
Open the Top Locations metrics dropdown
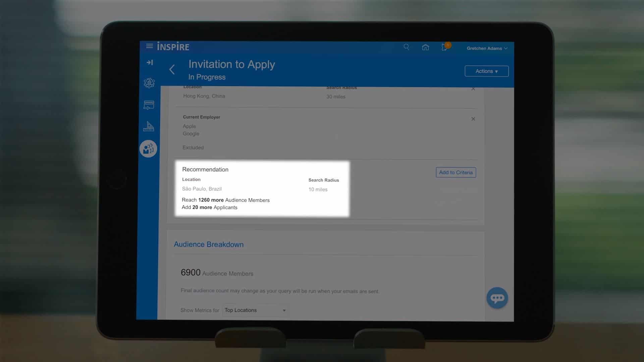tap(255, 310)
